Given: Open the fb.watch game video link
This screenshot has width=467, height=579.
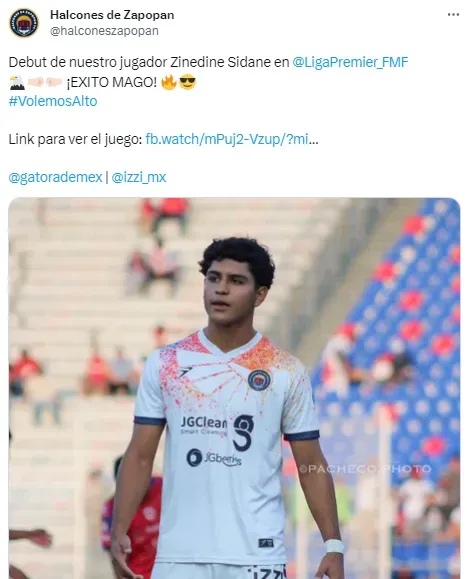Looking at the screenshot, I should pos(231,139).
